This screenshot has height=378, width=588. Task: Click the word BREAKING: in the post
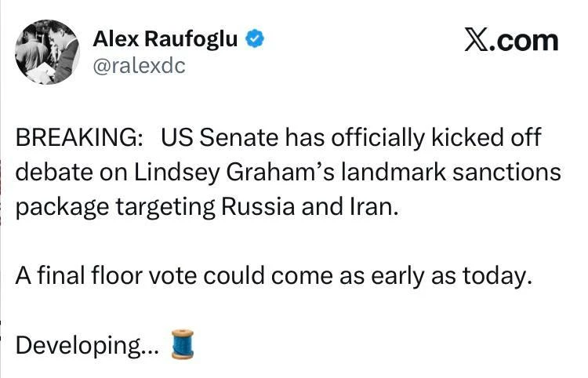coord(78,137)
